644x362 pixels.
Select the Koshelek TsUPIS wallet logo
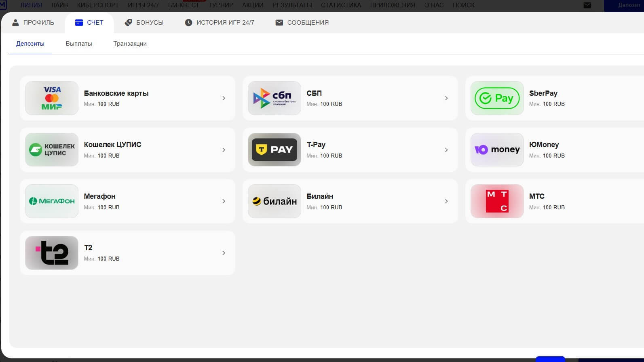(x=52, y=150)
